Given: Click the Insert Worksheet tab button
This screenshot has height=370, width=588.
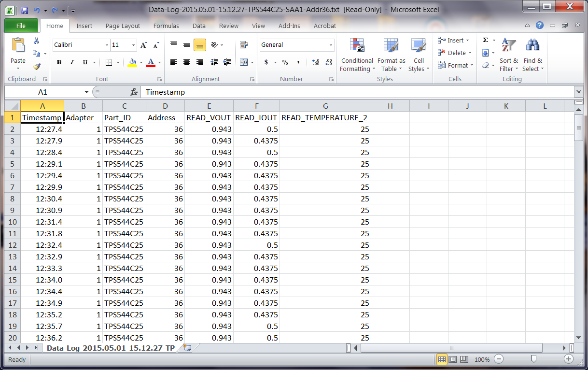Looking at the screenshot, I should tap(186, 347).
